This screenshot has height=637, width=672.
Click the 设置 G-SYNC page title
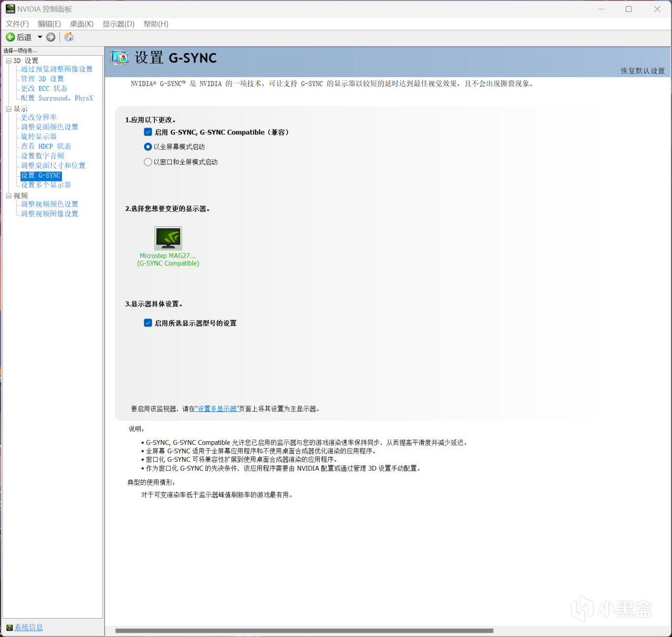176,58
